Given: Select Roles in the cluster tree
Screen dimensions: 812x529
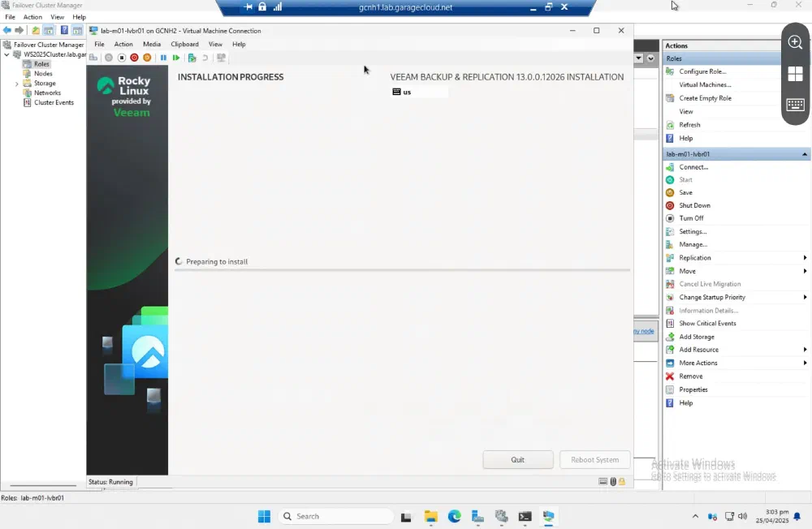Looking at the screenshot, I should [x=41, y=64].
